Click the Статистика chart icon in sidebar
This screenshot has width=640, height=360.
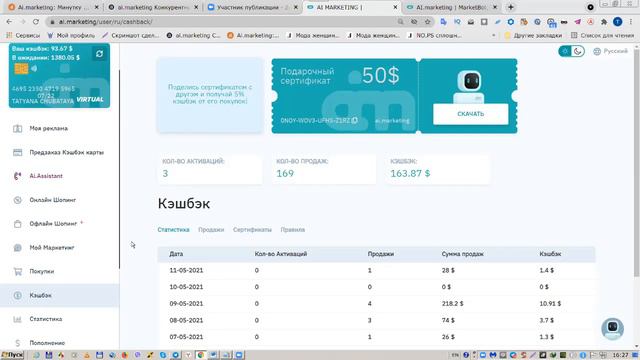tap(18, 319)
